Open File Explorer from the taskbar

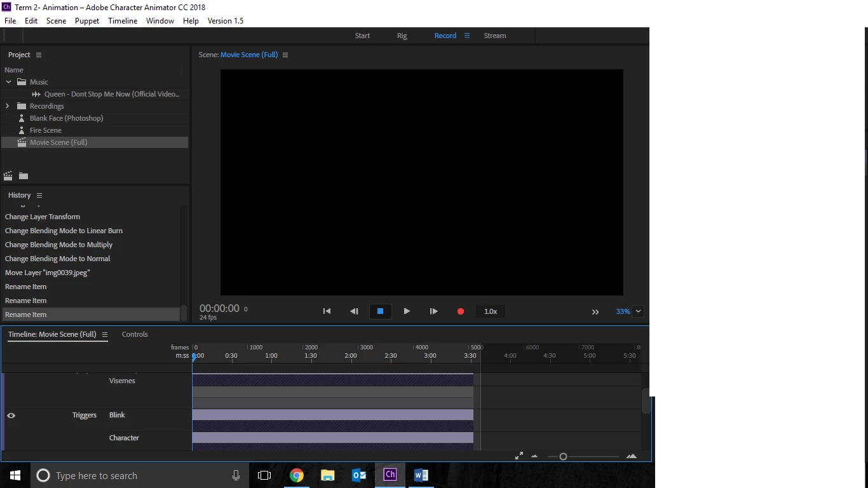coord(327,475)
